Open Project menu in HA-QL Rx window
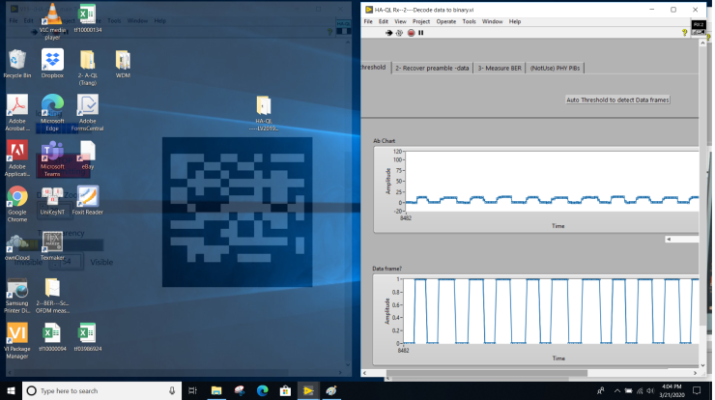 [421, 21]
